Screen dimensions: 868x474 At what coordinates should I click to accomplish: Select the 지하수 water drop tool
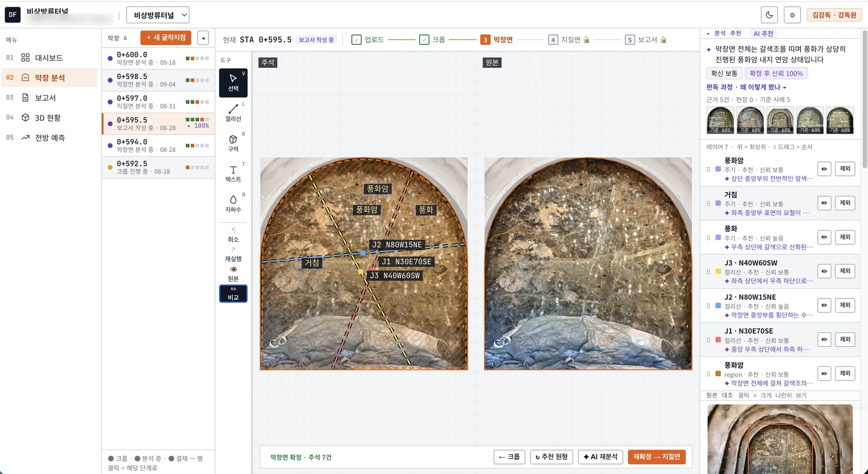click(x=233, y=204)
